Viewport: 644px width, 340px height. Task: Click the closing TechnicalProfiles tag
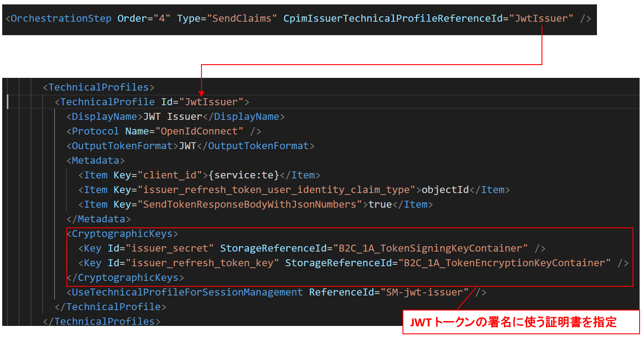point(102,321)
